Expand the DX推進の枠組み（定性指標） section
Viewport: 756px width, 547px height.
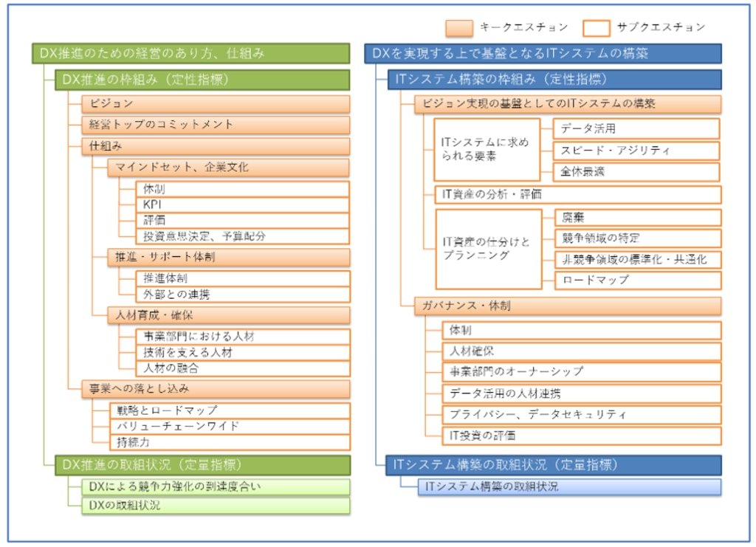(202, 80)
